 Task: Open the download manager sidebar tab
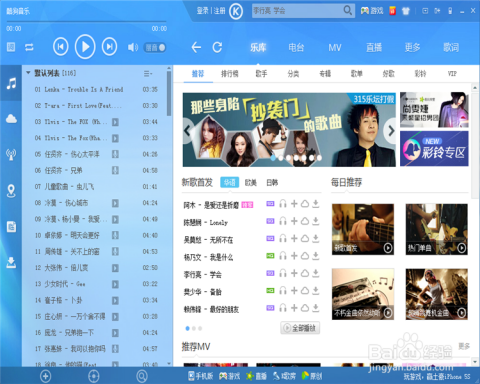tap(11, 263)
